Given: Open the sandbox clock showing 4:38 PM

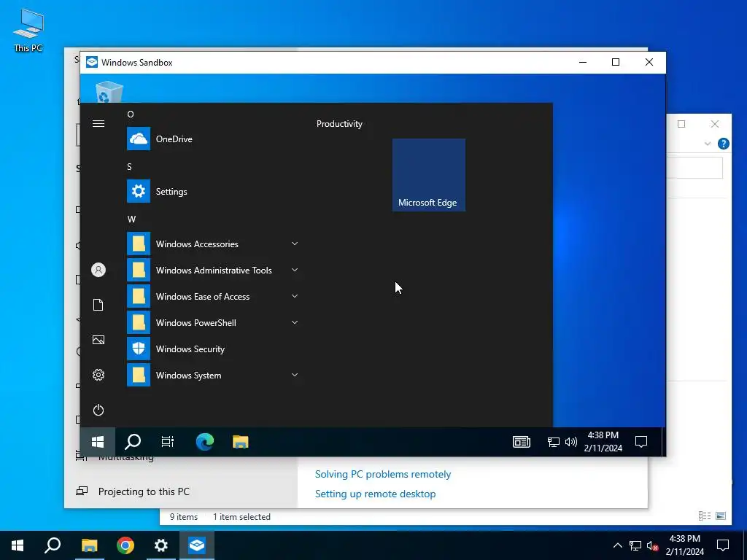Looking at the screenshot, I should pos(603,441).
